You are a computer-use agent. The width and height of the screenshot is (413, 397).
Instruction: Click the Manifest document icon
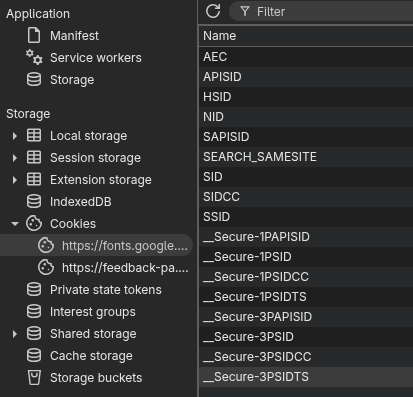tap(34, 36)
